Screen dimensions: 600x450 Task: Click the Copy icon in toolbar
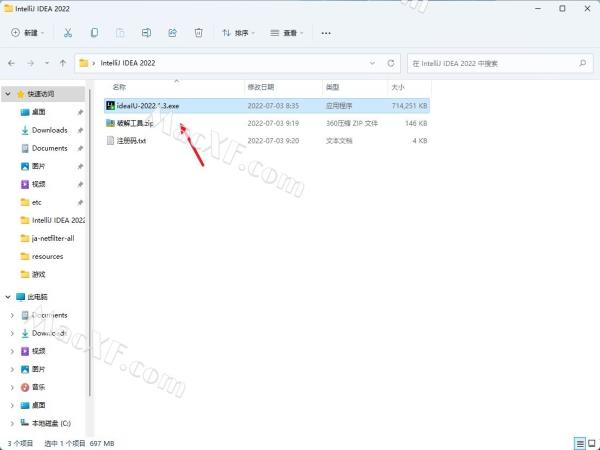coord(94,33)
